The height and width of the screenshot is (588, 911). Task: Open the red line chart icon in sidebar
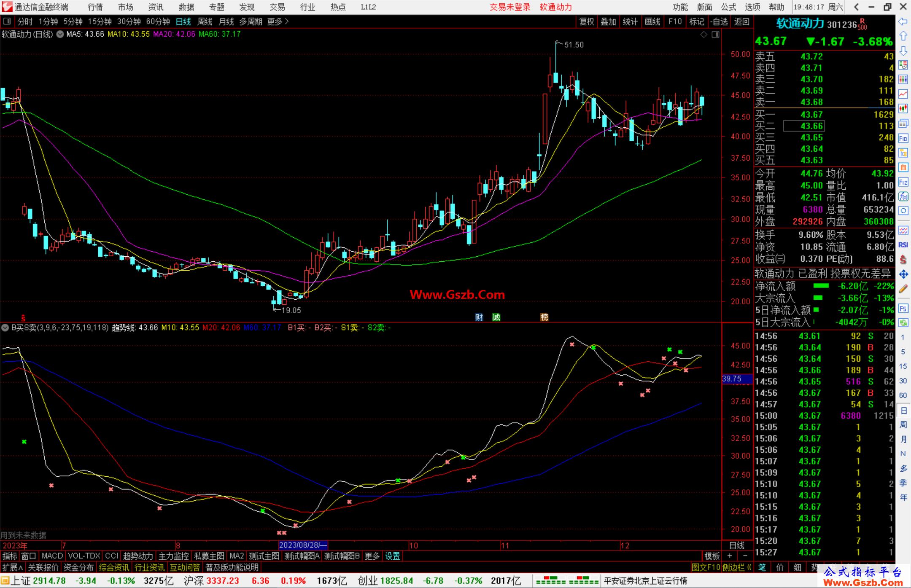(903, 94)
